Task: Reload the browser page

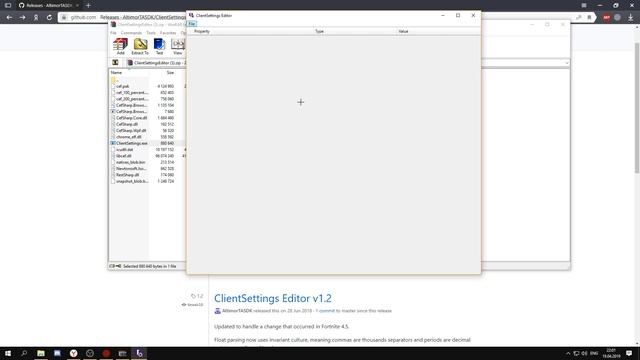Action: [x=49, y=18]
